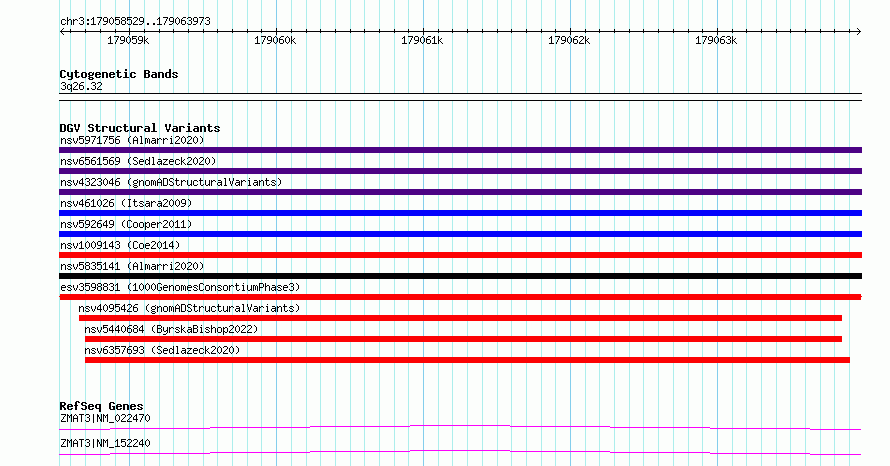Viewport: 890px width, 466px height.
Task: Click the magenta ZMAT3 NM_022470 transcript line
Action: pyautogui.click(x=460, y=427)
